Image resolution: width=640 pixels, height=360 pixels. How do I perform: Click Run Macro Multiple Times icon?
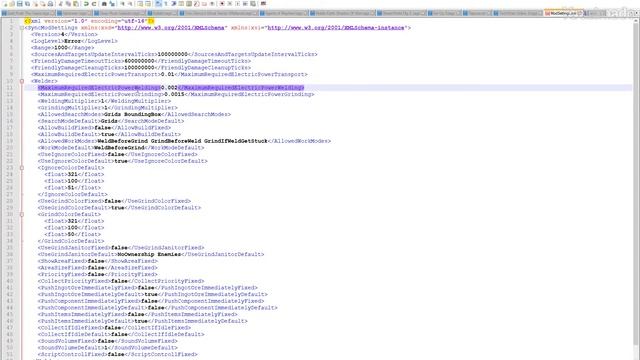[246, 4]
